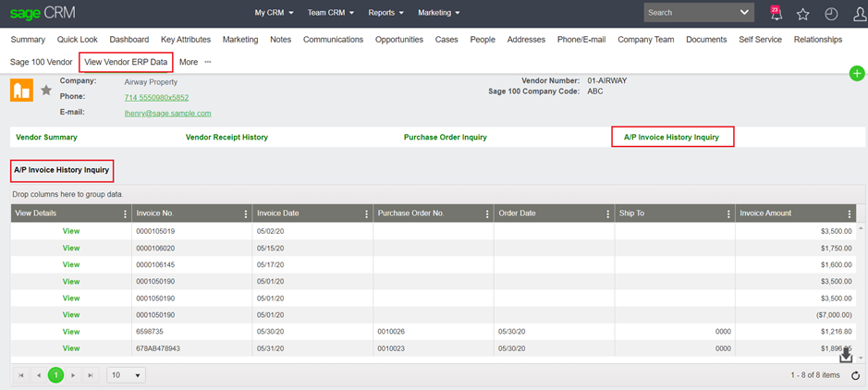This screenshot has height=390, width=868.
Task: Open the Documents tab
Action: (x=706, y=39)
